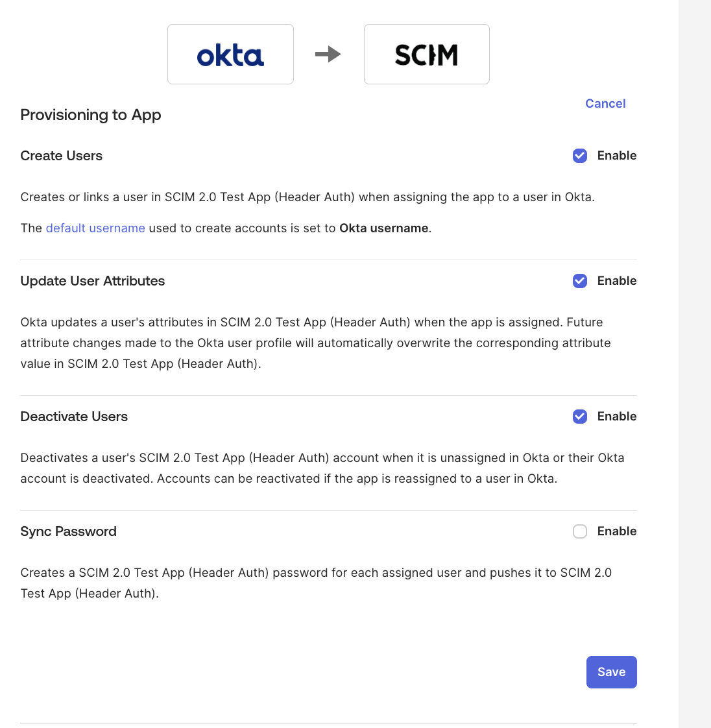This screenshot has height=728, width=711.
Task: Save the provisioning settings
Action: coord(611,672)
